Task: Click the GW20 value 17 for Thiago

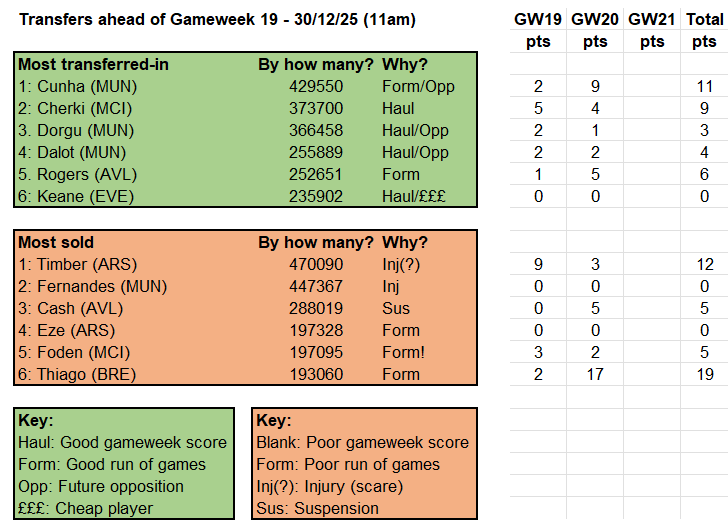Action: (x=595, y=374)
